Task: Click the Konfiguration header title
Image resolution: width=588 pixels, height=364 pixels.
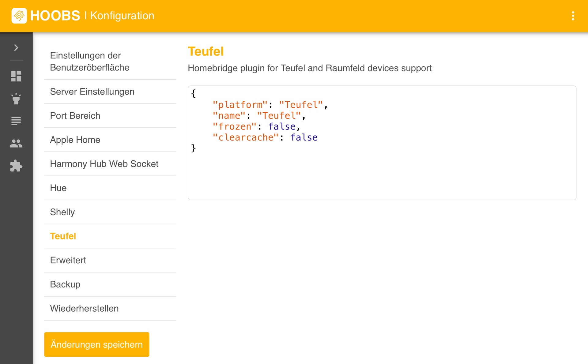Action: (122, 16)
